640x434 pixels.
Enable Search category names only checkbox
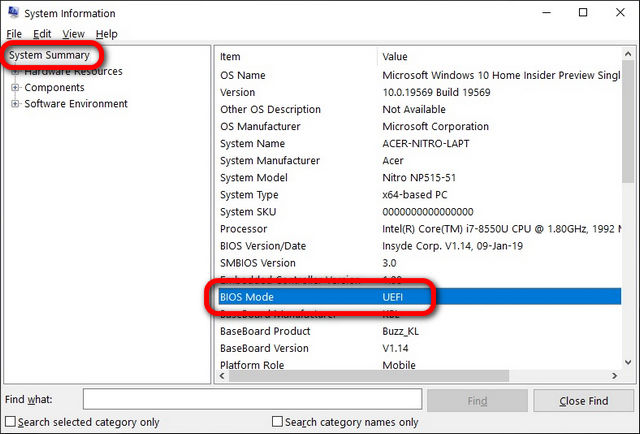pyautogui.click(x=277, y=421)
